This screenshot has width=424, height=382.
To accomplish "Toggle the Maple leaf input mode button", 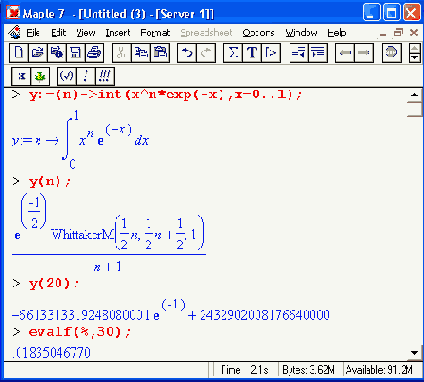I will pos(40,76).
